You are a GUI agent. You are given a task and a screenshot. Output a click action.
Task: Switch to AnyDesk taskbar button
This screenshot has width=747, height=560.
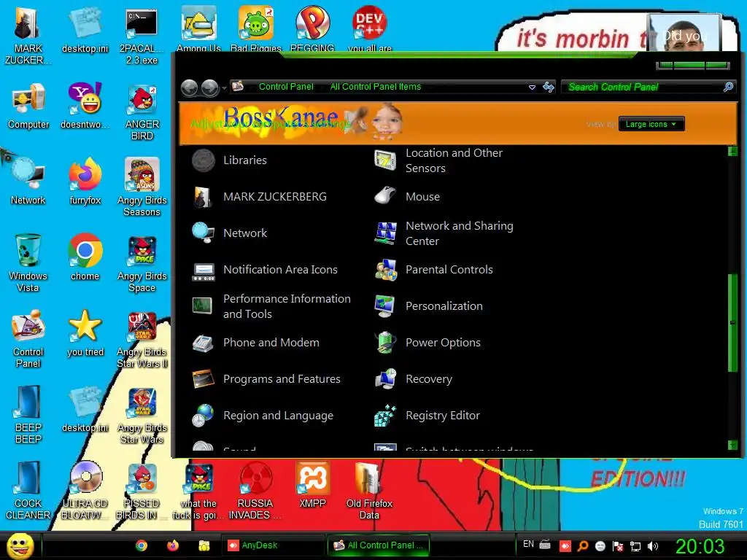tap(273, 545)
